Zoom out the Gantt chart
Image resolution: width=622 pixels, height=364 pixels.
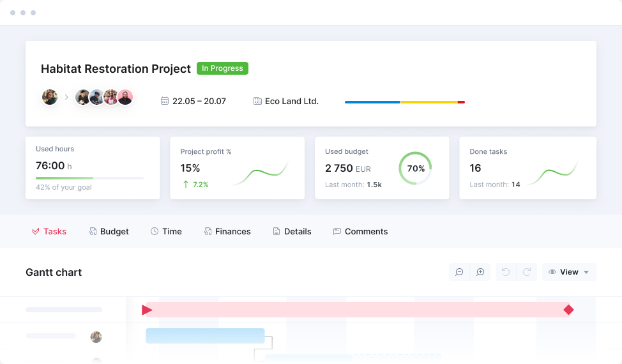[x=459, y=272]
